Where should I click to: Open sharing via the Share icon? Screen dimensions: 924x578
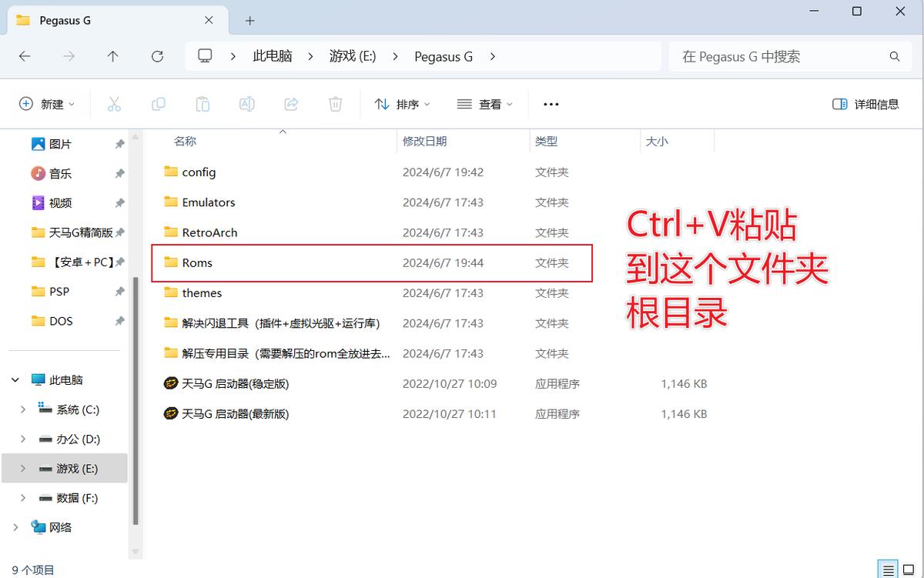pyautogui.click(x=291, y=104)
